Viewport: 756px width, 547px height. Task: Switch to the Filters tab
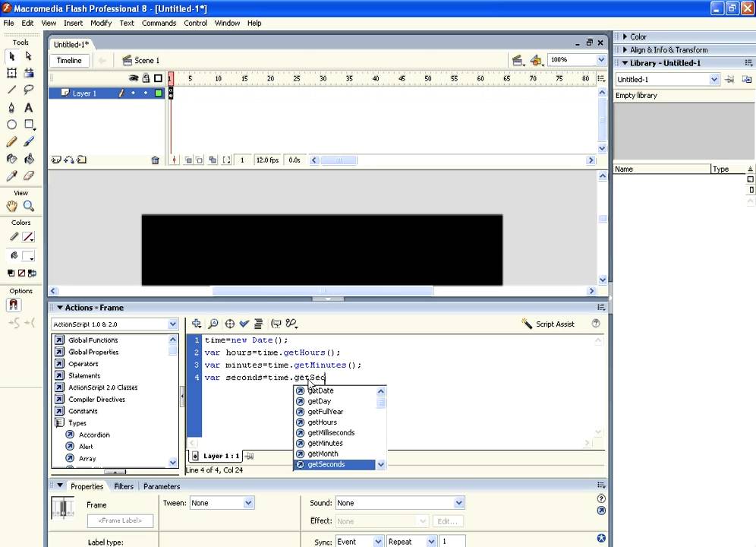[x=124, y=486]
